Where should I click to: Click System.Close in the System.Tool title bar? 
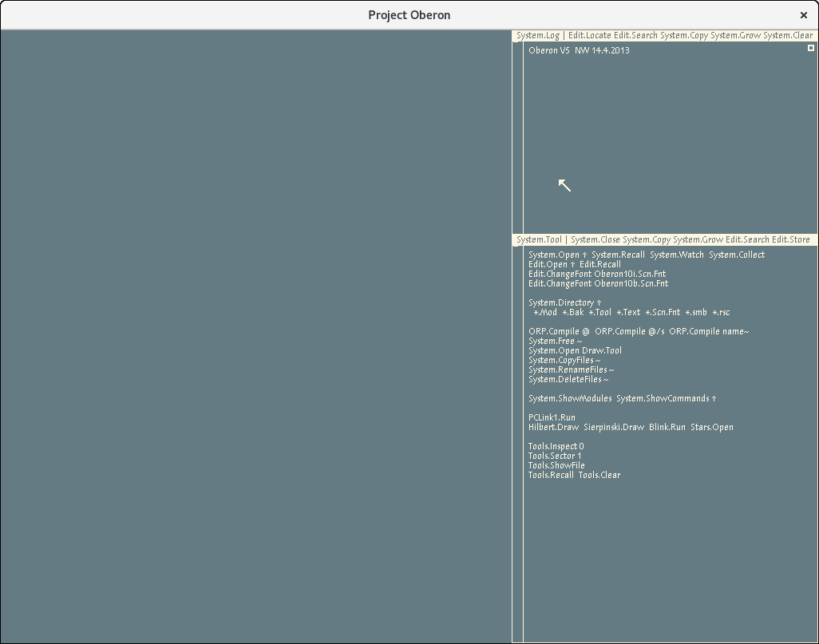pyautogui.click(x=595, y=239)
